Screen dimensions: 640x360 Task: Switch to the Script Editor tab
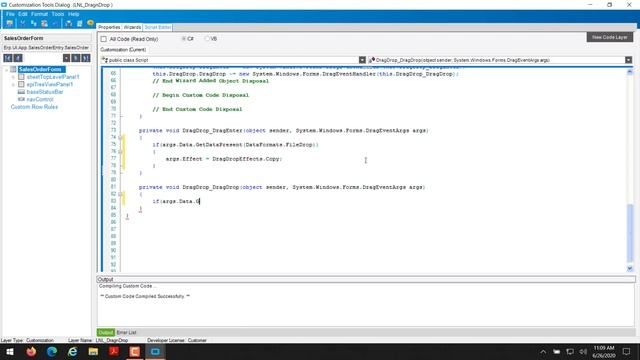(x=158, y=27)
